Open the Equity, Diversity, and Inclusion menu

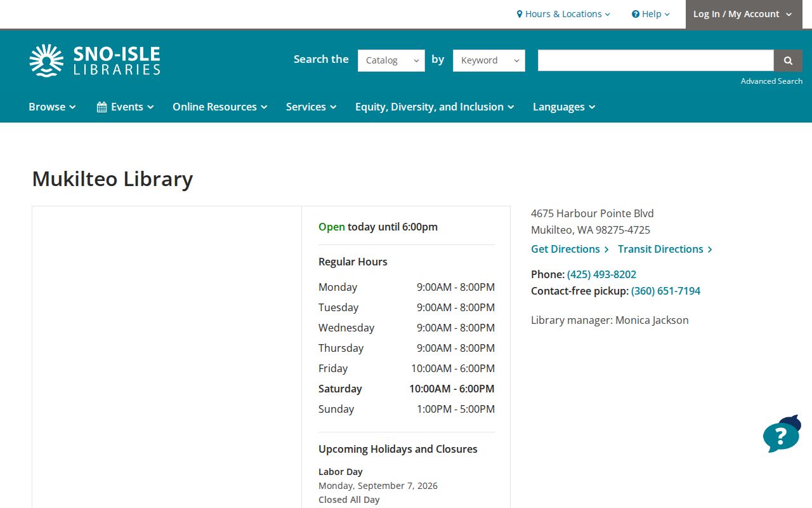tap(435, 107)
